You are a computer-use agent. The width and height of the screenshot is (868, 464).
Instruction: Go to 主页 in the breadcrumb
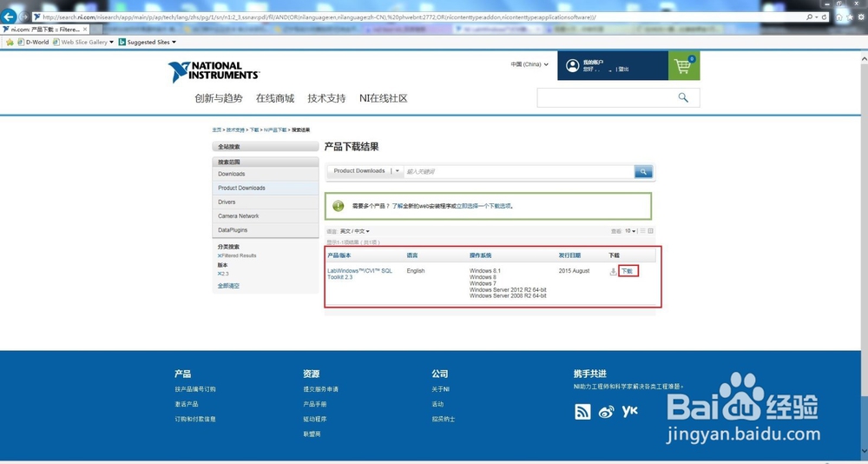(x=216, y=129)
